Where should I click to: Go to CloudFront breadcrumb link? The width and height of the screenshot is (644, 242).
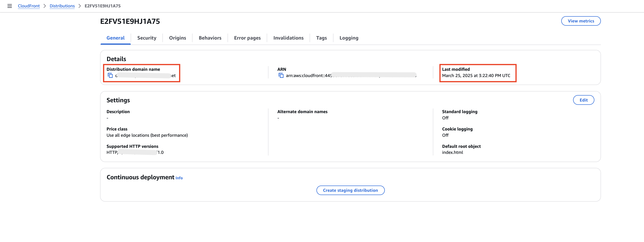pos(29,6)
